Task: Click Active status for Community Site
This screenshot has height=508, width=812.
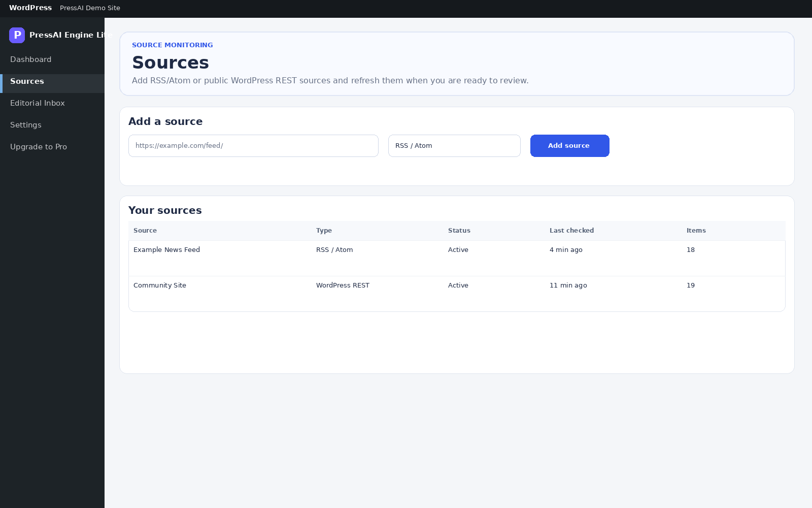Action: point(458,285)
